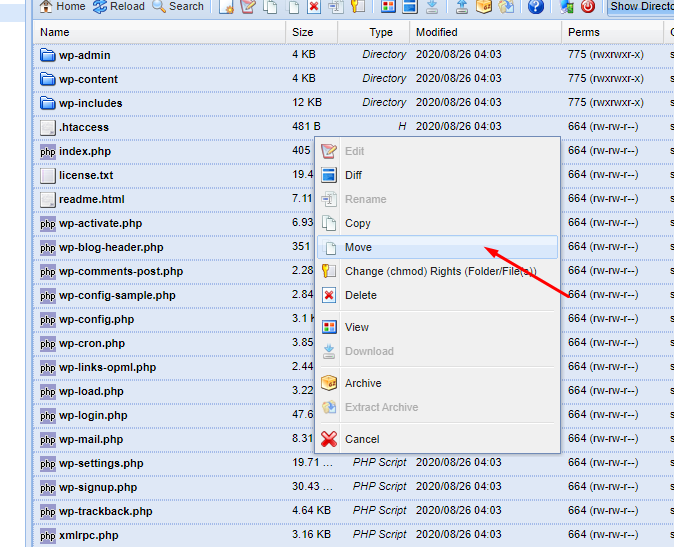Click the .htaccess file icon
The width and height of the screenshot is (674, 547).
pyautogui.click(x=48, y=128)
